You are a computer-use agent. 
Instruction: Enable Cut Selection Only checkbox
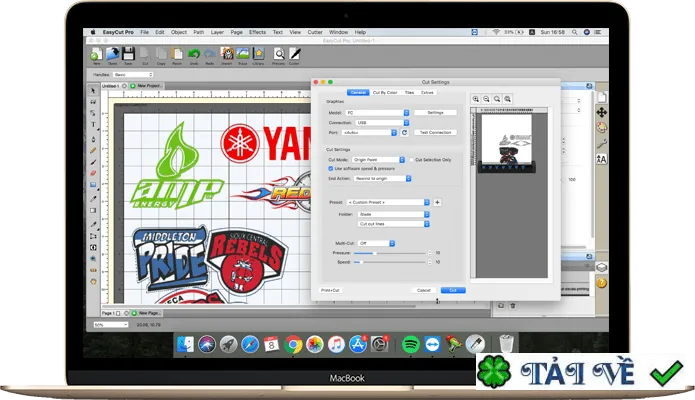(411, 160)
